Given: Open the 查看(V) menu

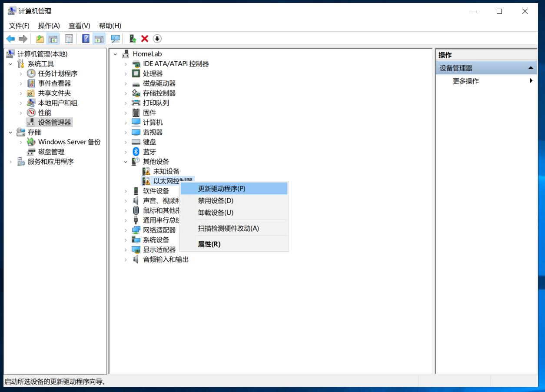Looking at the screenshot, I should point(80,26).
